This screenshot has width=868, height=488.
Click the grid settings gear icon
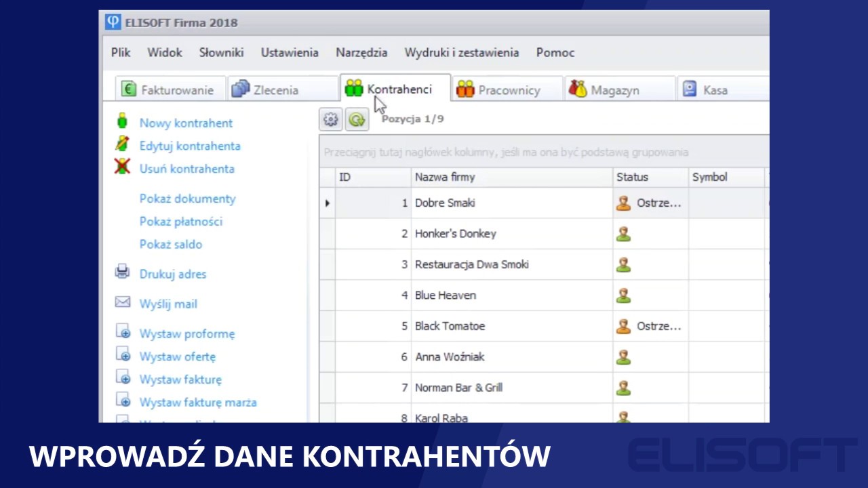pyautogui.click(x=330, y=119)
